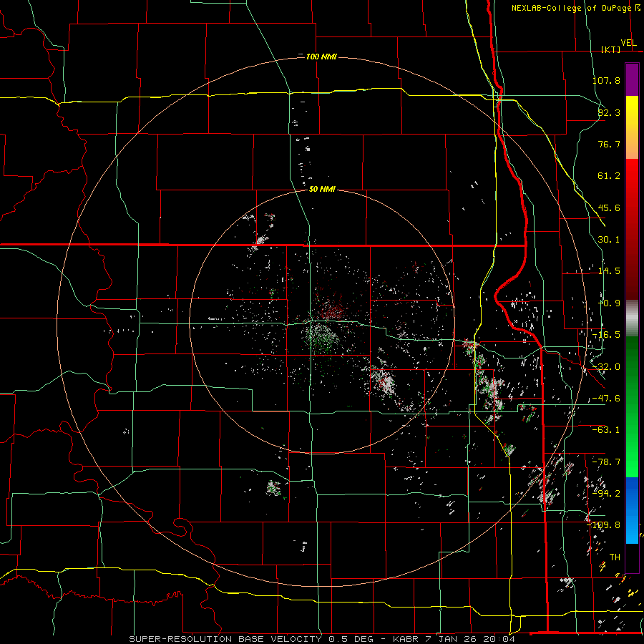Select the 30.1 value on velocity scale
Viewport: 644px width, 644px height.
609,240
